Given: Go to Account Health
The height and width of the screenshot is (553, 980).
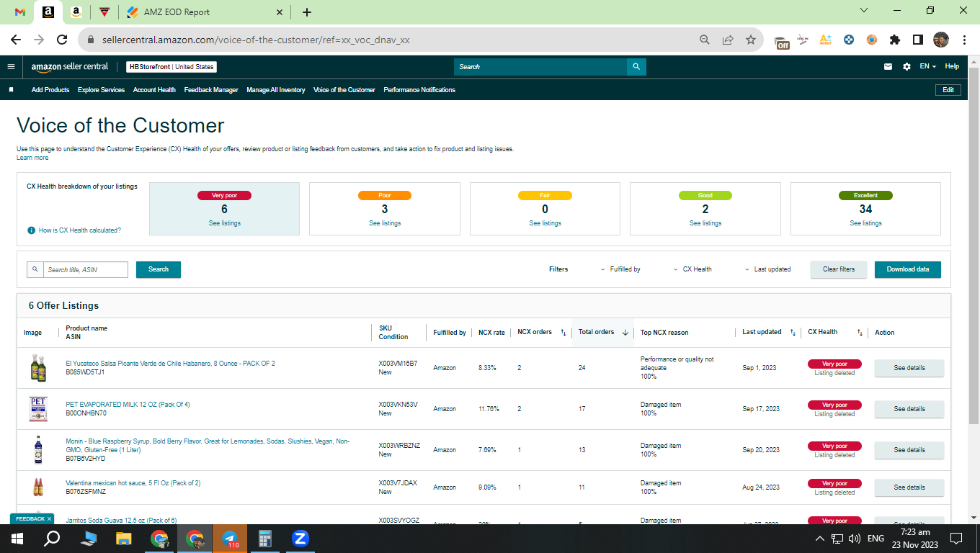Looking at the screenshot, I should [154, 90].
